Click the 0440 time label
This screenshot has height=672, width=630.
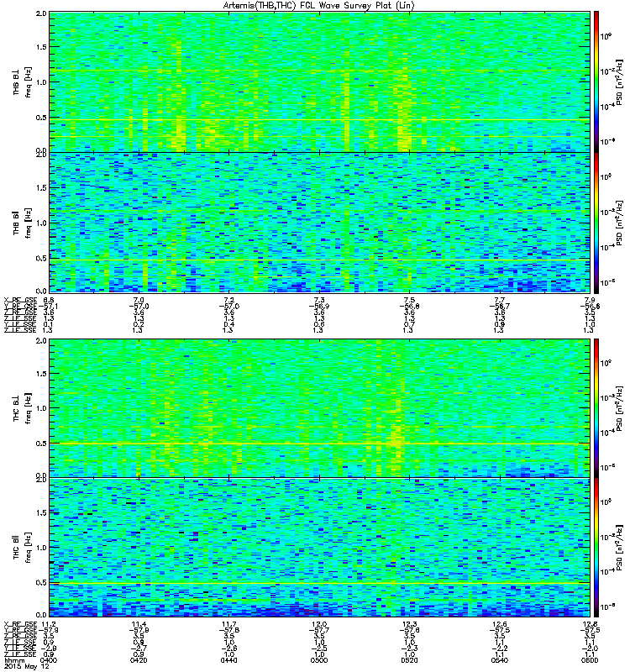click(x=228, y=660)
